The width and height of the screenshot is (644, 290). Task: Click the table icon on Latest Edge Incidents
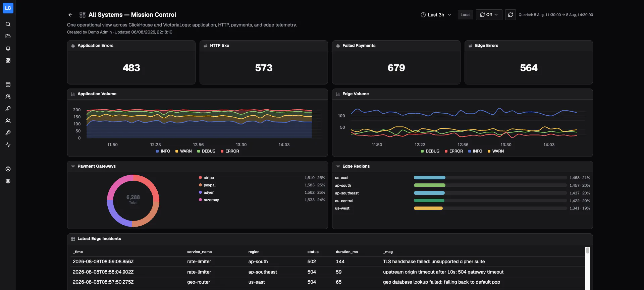point(73,239)
